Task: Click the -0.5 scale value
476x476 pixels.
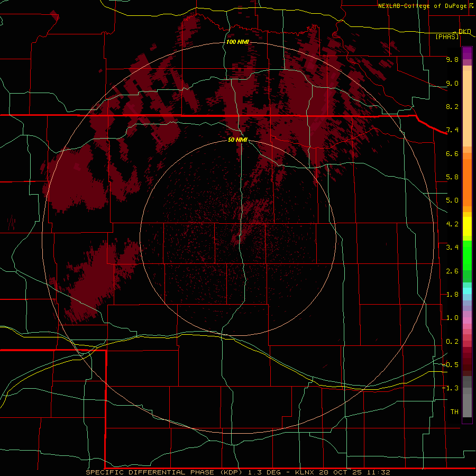Action: [450, 365]
